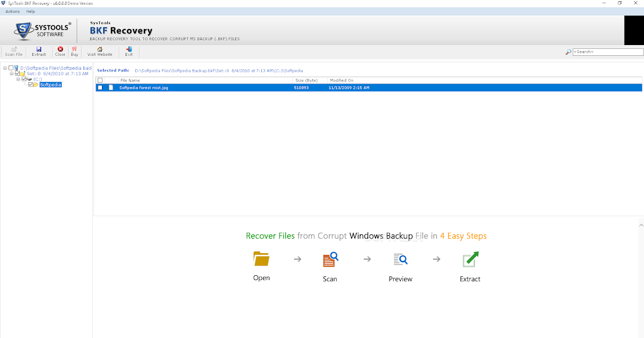The height and width of the screenshot is (338, 644).
Task: Toggle checkbox of (C:) node
Action: coord(24,79)
